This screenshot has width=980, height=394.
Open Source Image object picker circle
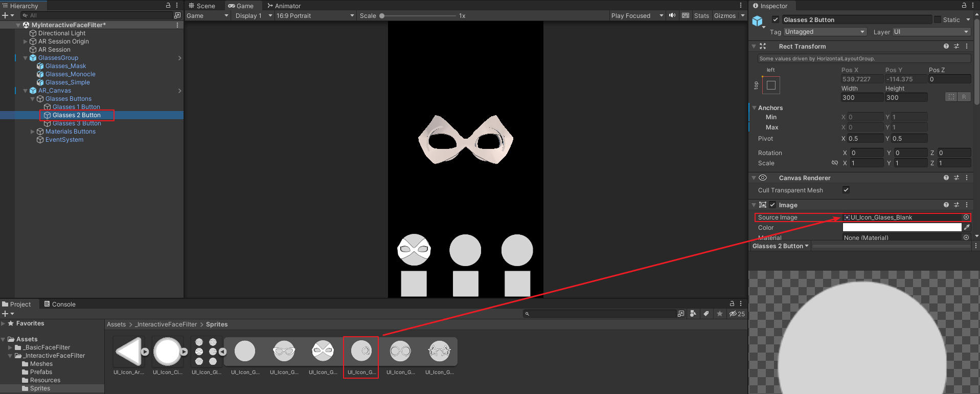click(x=966, y=217)
